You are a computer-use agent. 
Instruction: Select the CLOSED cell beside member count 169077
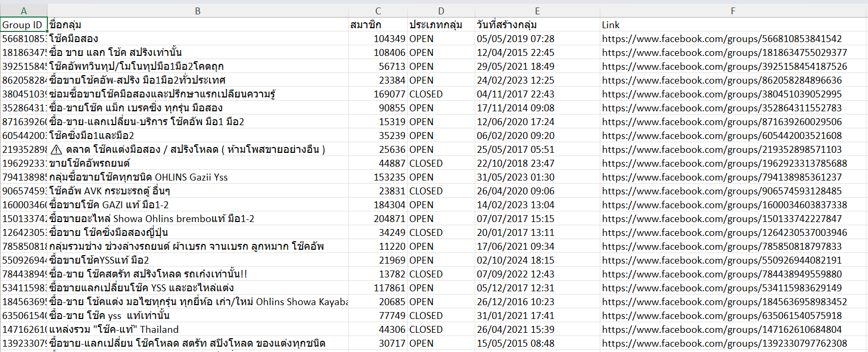[x=426, y=94]
